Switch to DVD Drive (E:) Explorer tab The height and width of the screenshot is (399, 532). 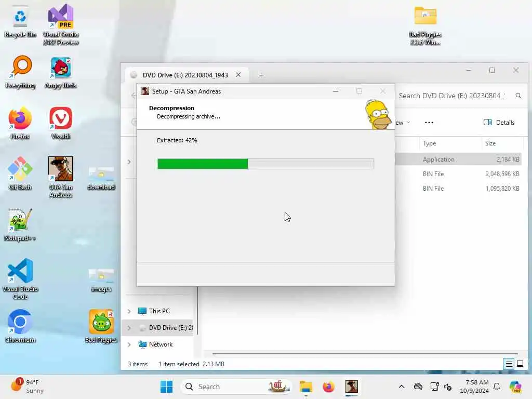(x=185, y=75)
